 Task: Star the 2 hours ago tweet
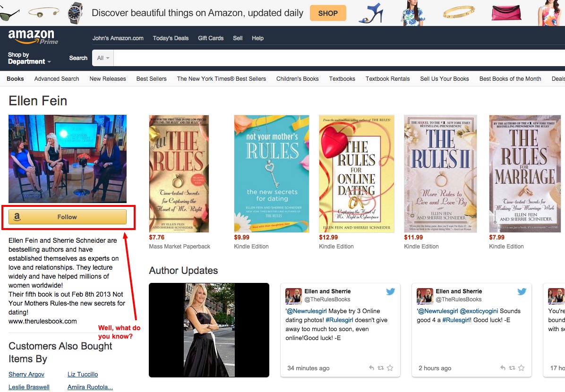tap(521, 368)
